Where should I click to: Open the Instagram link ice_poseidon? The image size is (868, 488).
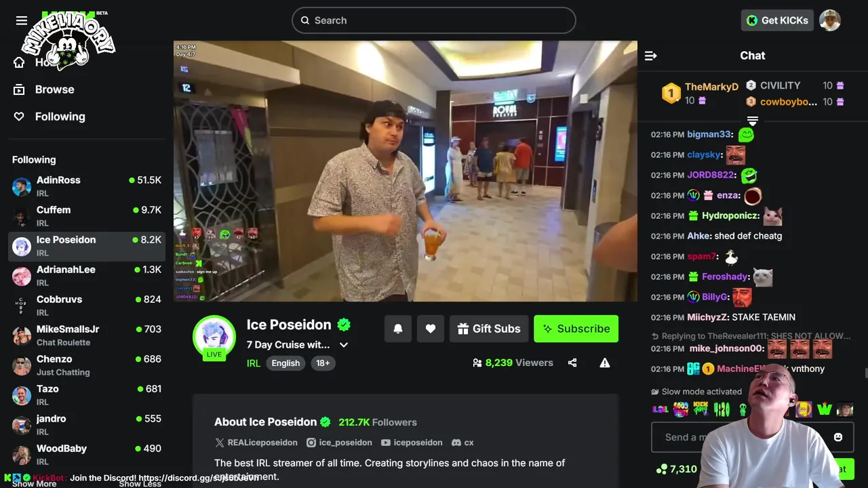[339, 443]
